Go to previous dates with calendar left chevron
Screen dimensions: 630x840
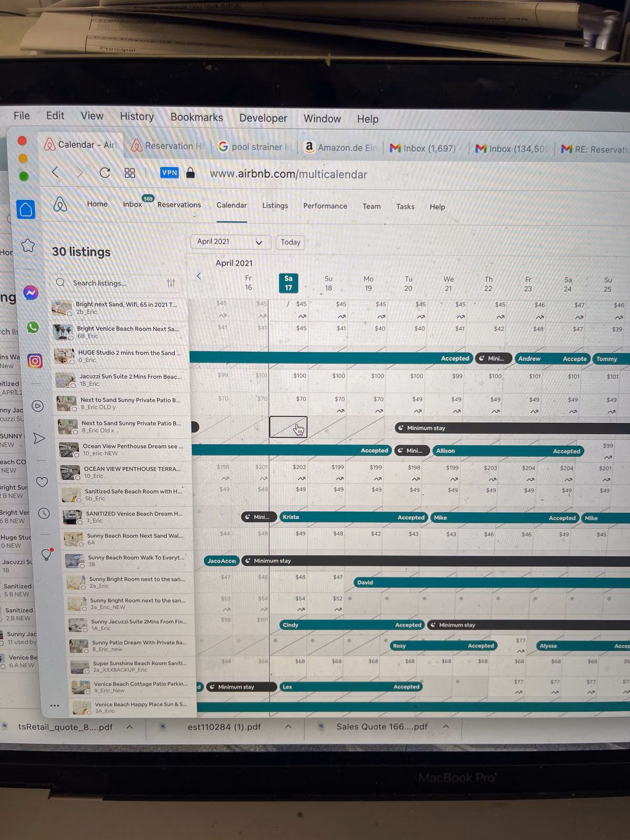click(199, 276)
